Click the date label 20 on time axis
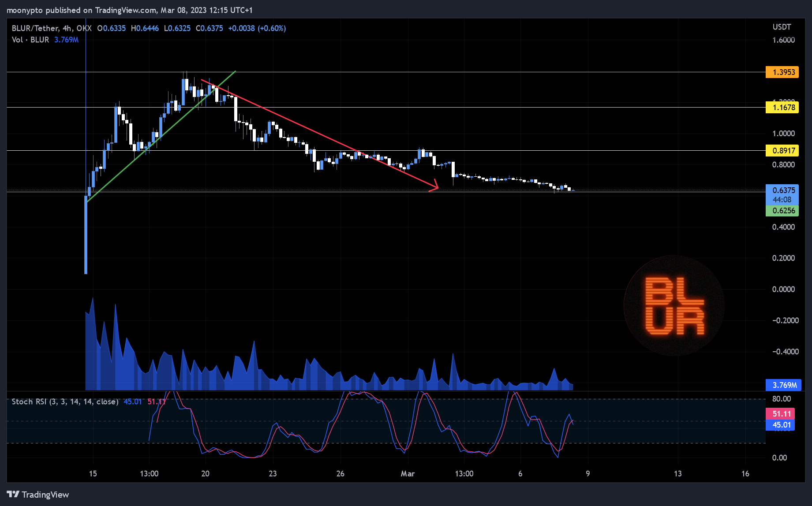Image resolution: width=812 pixels, height=506 pixels. [x=205, y=474]
